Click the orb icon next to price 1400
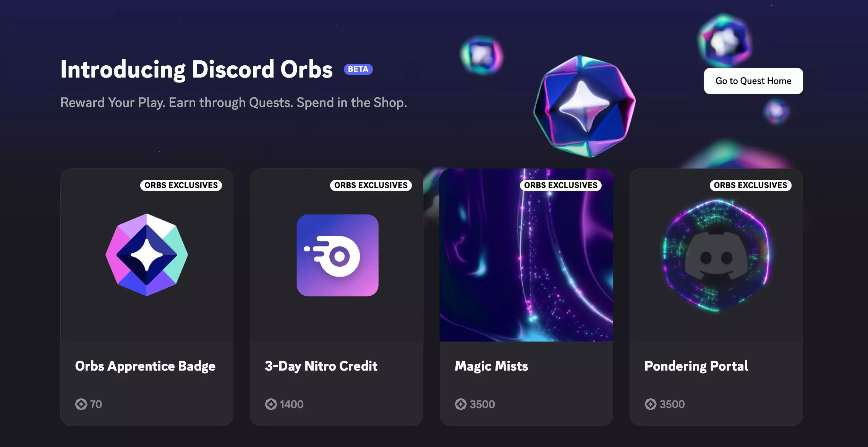 tap(271, 404)
